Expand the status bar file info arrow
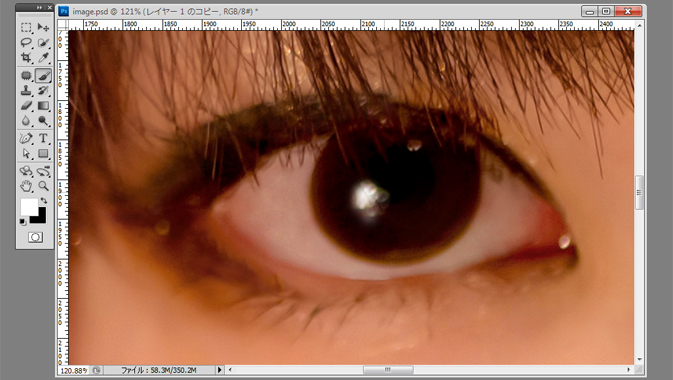The image size is (673, 380). click(220, 370)
